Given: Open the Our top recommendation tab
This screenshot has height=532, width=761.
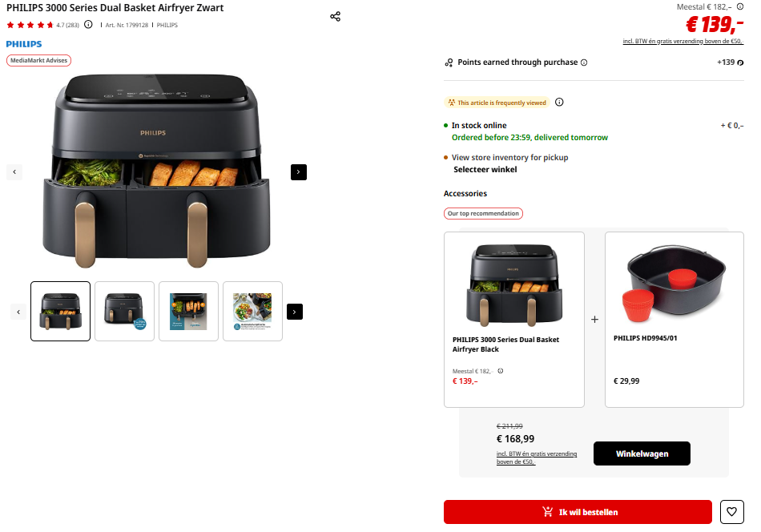Looking at the screenshot, I should pos(483,213).
